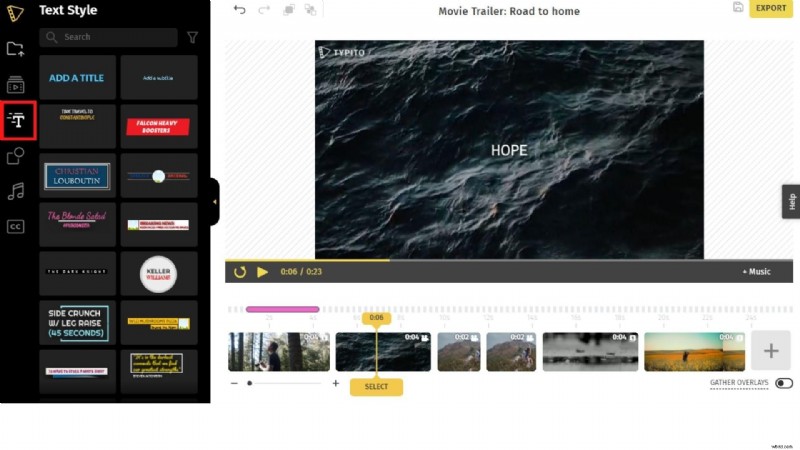Click the + Music button
800x450 pixels.
756,272
